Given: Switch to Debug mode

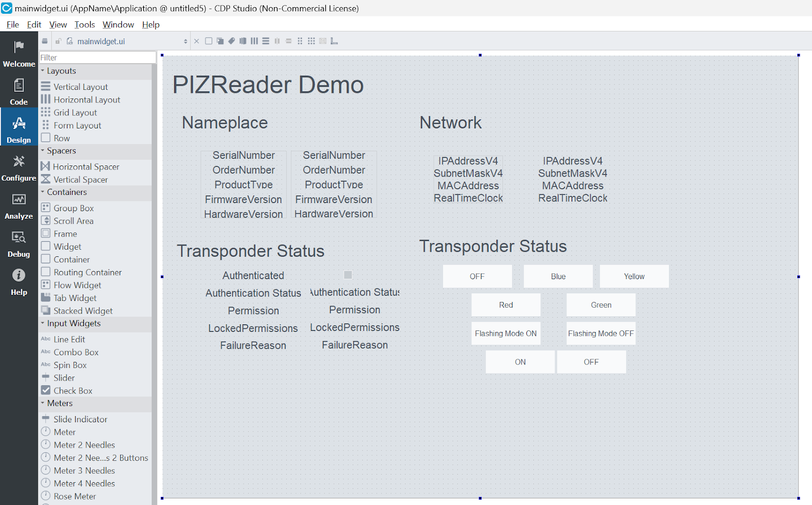Looking at the screenshot, I should pyautogui.click(x=19, y=244).
